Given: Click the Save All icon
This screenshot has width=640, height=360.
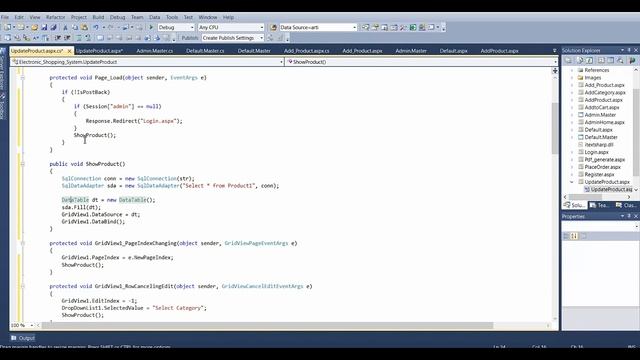Looking at the screenshot, I should (x=53, y=27).
